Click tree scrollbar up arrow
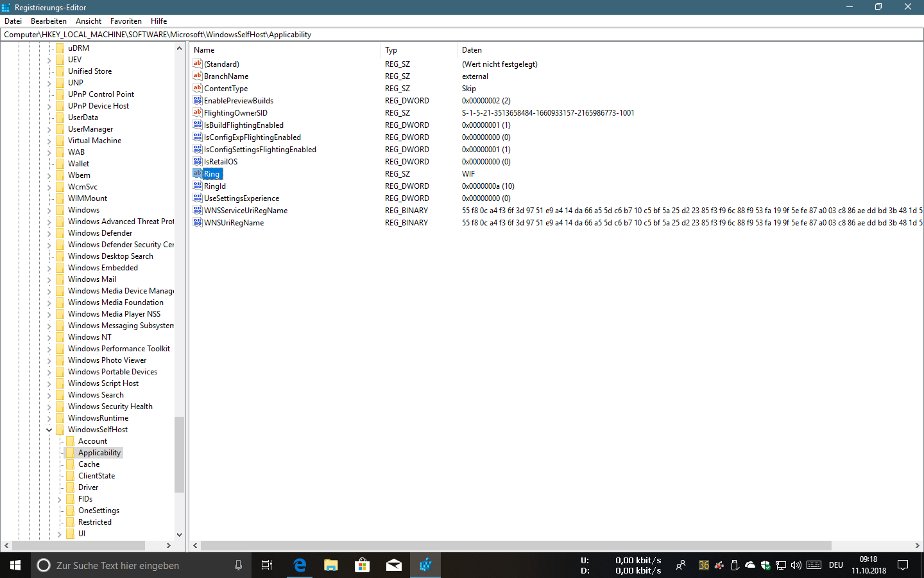The height and width of the screenshot is (578, 924). [179, 48]
